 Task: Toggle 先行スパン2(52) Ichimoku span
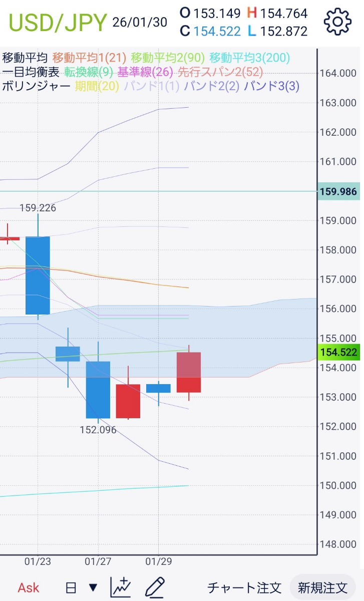(221, 72)
